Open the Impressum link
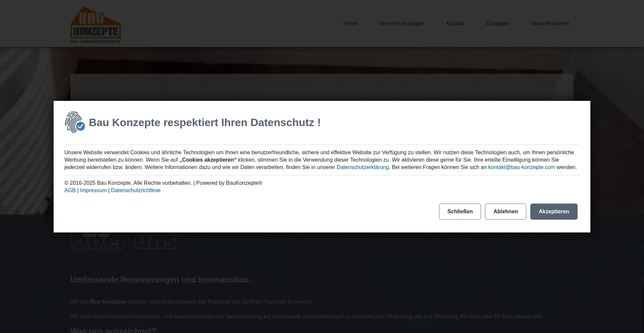Screen dimensions: 644x333 click(x=93, y=190)
